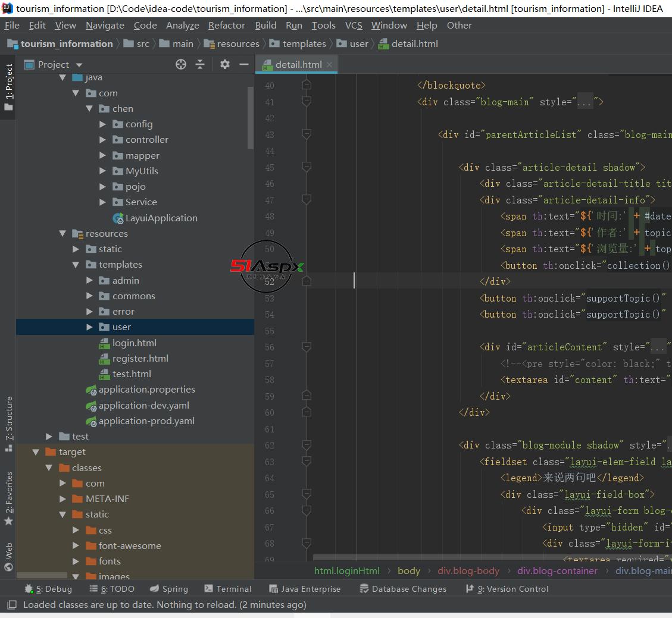Open the Refactor menu

[x=226, y=25]
